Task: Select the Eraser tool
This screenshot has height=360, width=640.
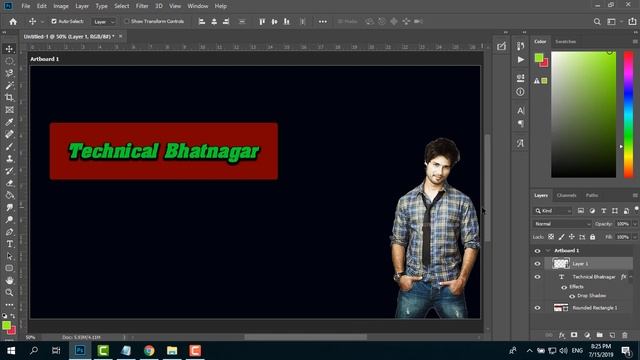Action: (9, 183)
